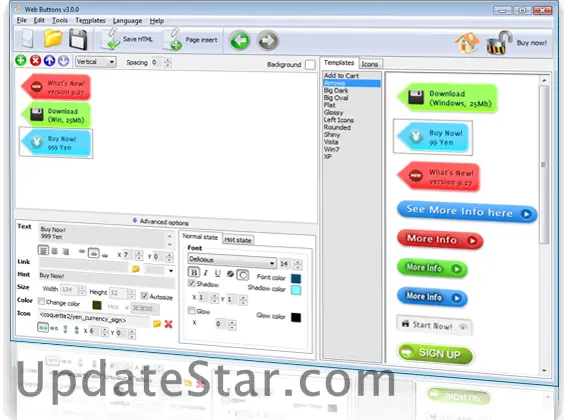Image resolution: width=566 pixels, height=420 pixels.
Task: Click the Save HTML toolbar button
Action: [126, 39]
